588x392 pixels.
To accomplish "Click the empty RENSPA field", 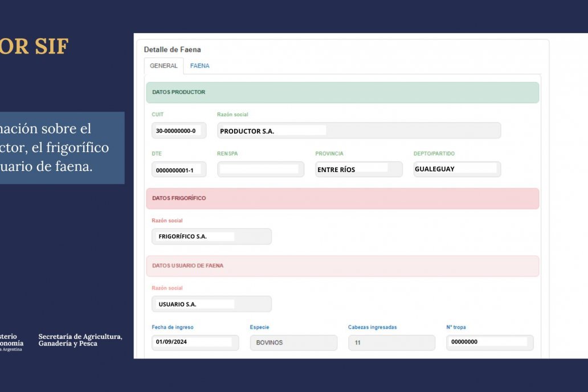I will click(x=260, y=169).
